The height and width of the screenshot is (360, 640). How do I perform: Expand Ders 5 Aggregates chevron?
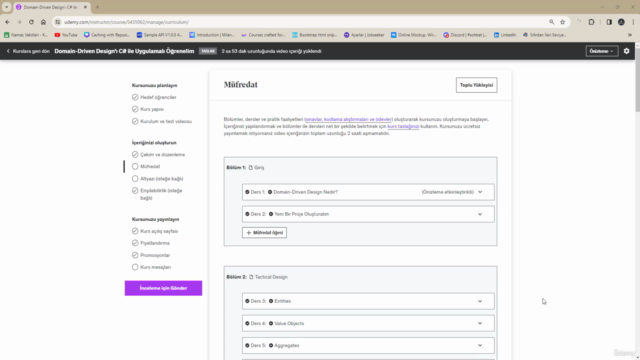(x=480, y=345)
